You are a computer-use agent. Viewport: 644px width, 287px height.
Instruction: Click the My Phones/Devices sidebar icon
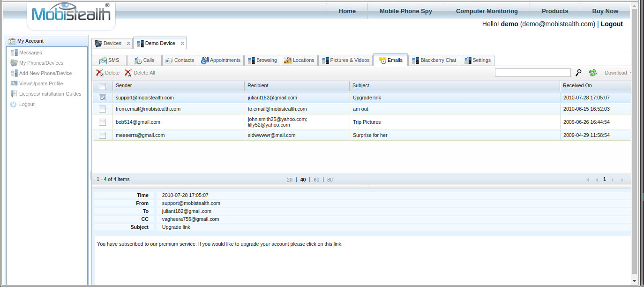[14, 63]
